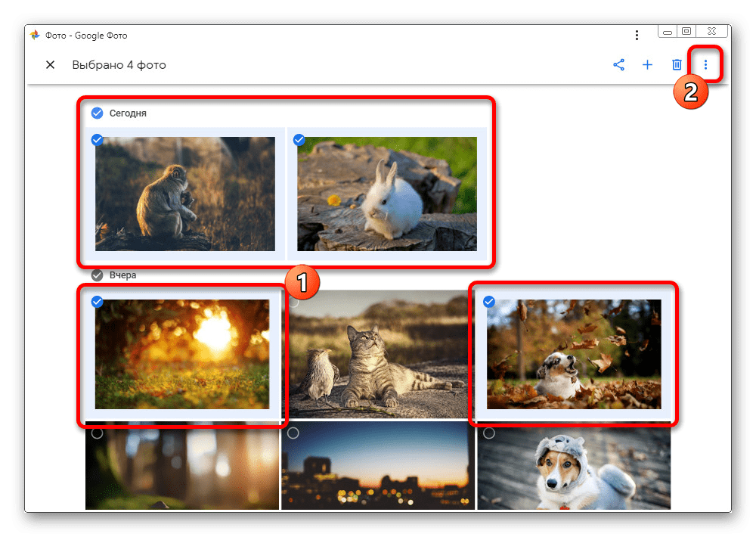
Task: Deselect the white rabbit photo checkmark
Action: click(299, 140)
